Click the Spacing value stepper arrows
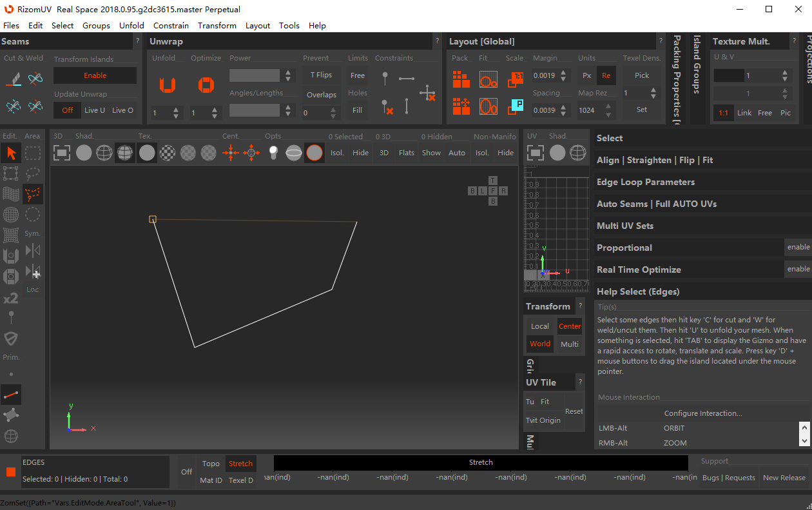The height and width of the screenshot is (510, 812). click(x=563, y=110)
